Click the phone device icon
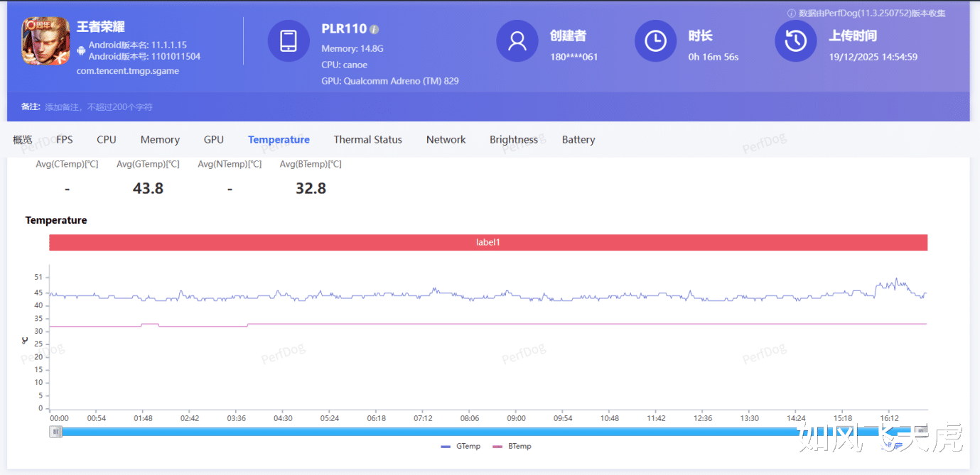The width and height of the screenshot is (980, 475). click(289, 40)
